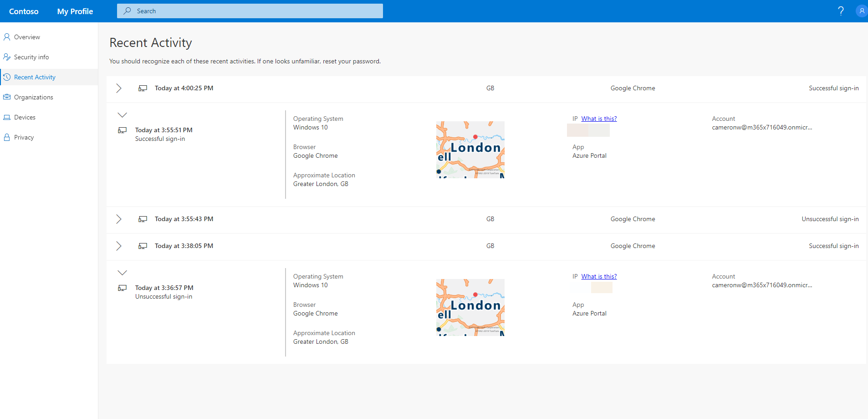Click the help question mark icon

(841, 11)
